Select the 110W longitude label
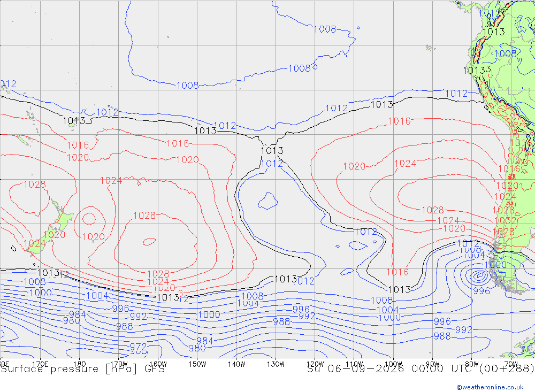Screen dimensions: 535x392 (354, 364)
